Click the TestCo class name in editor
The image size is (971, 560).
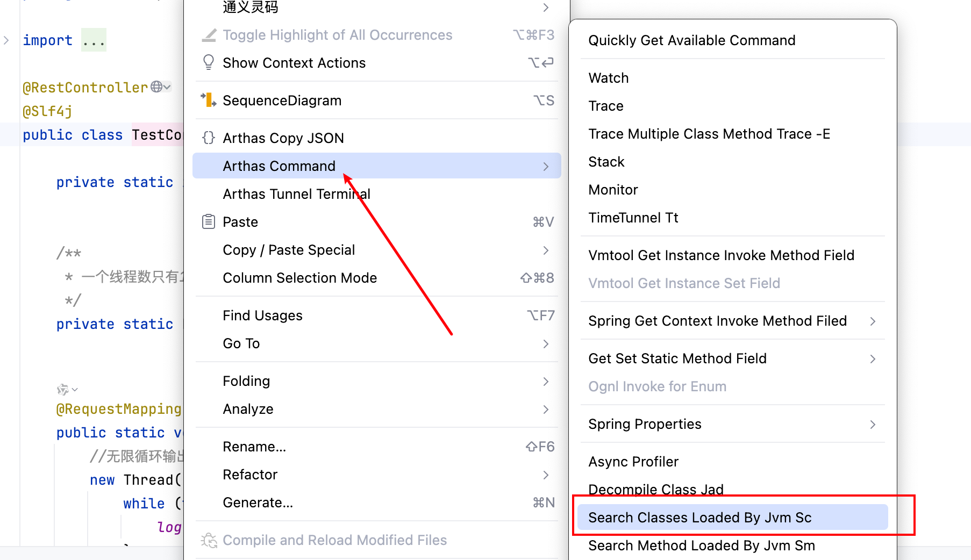click(x=156, y=135)
